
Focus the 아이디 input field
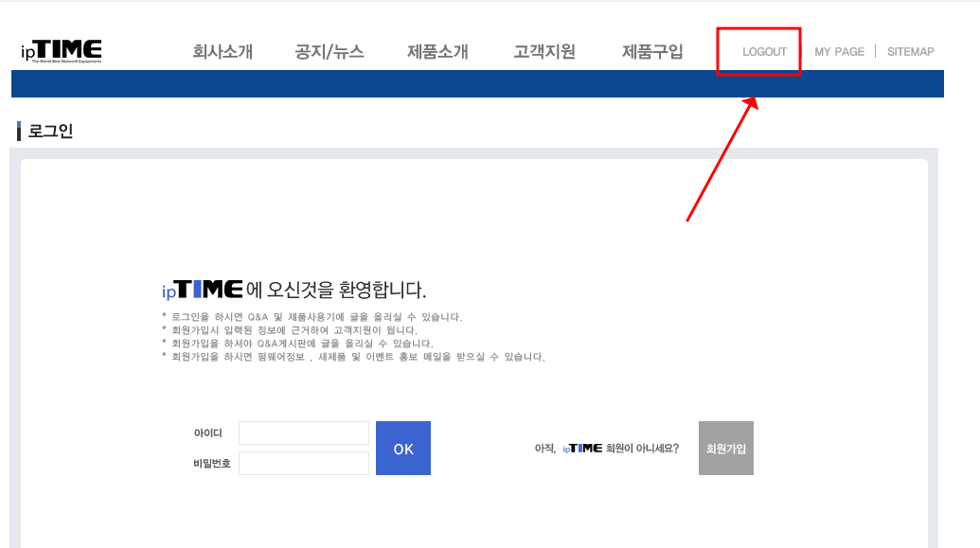(304, 433)
